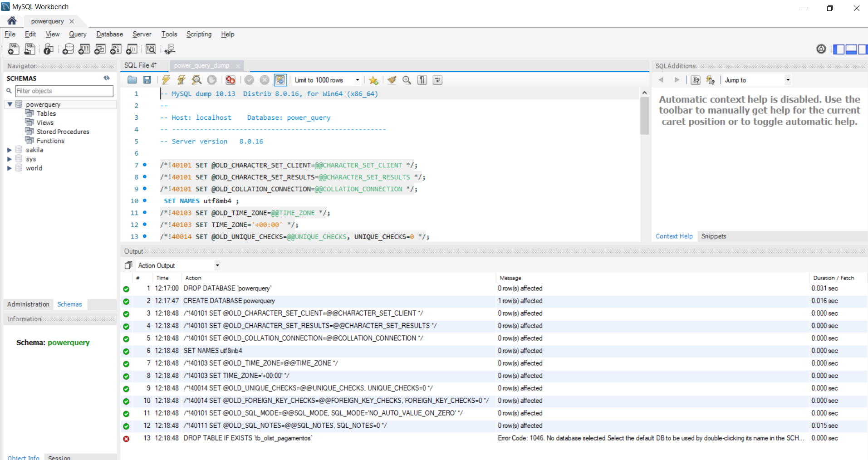Copy output icon beside Action Output

tap(128, 265)
